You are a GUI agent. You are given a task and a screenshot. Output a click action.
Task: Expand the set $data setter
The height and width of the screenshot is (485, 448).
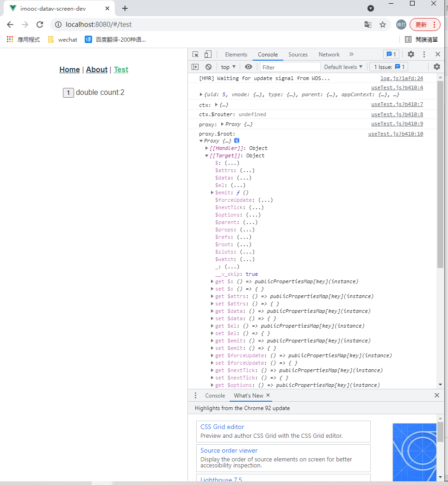pos(212,318)
